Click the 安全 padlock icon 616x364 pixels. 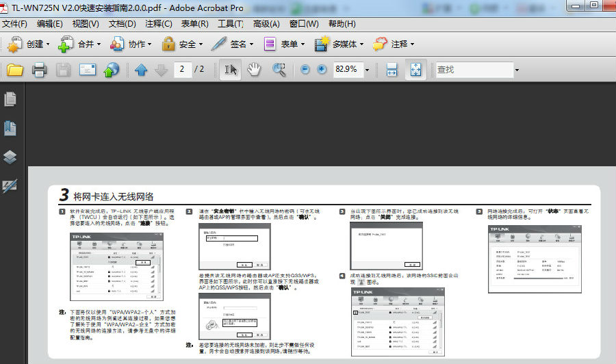click(168, 44)
